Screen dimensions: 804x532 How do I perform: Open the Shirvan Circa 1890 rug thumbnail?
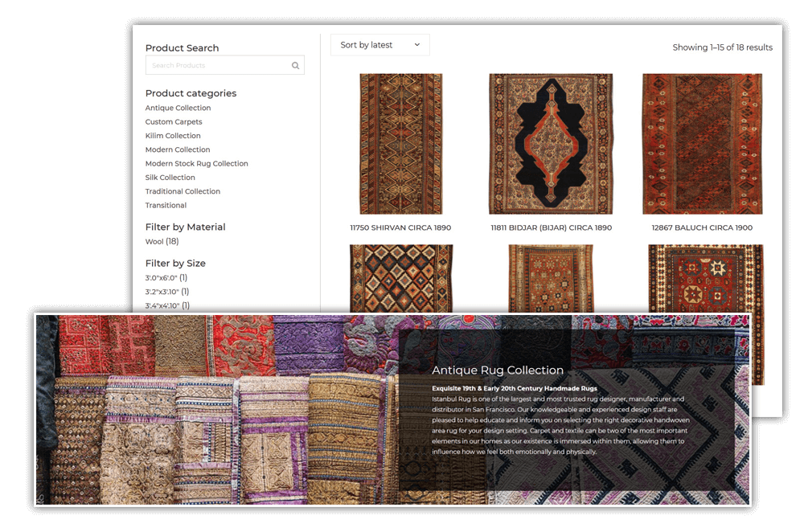(400, 144)
